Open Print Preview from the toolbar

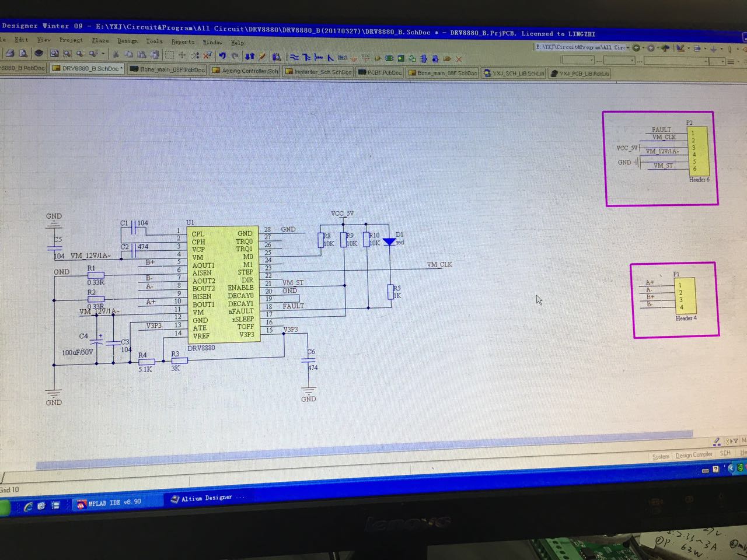click(x=23, y=54)
